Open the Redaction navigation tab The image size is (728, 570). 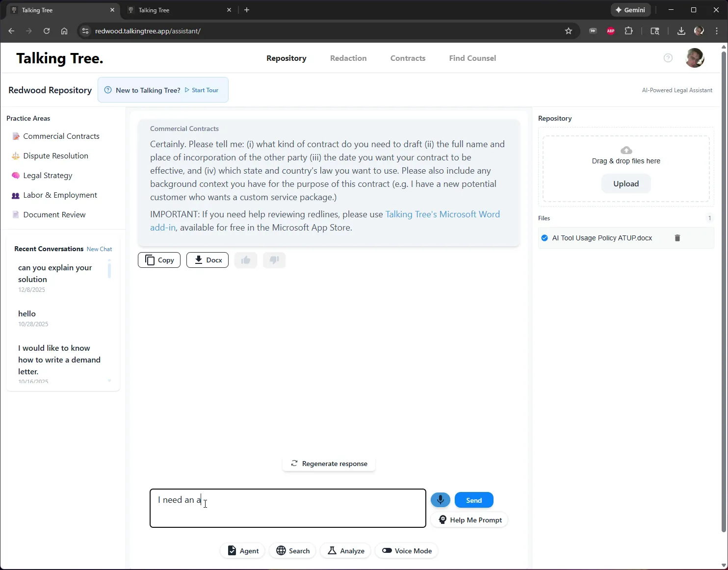pos(348,58)
